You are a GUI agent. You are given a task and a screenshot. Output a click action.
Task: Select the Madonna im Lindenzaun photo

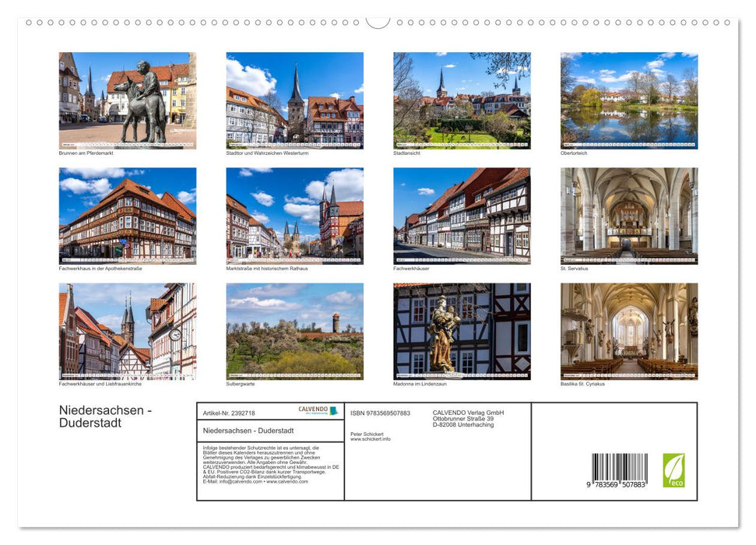pos(462,332)
